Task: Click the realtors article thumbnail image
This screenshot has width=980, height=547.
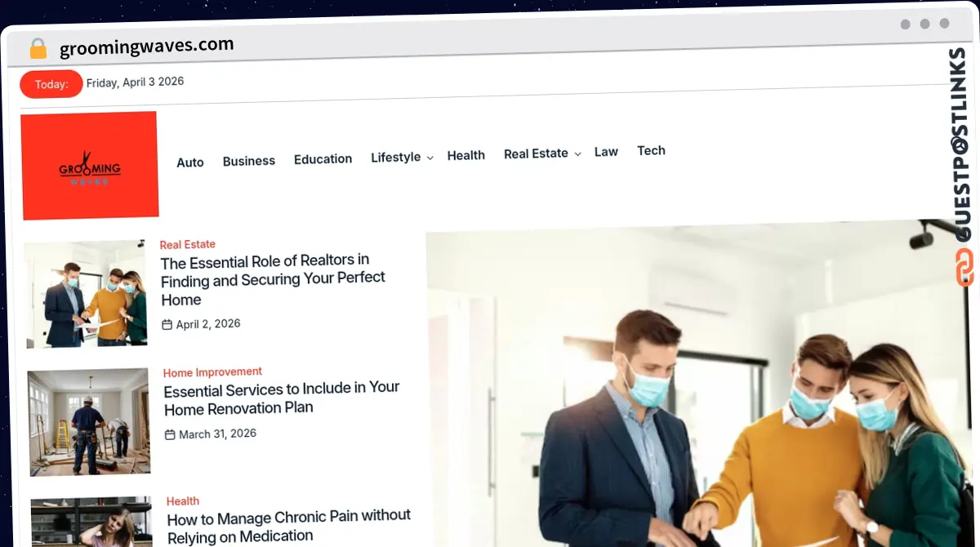Action: click(x=86, y=294)
